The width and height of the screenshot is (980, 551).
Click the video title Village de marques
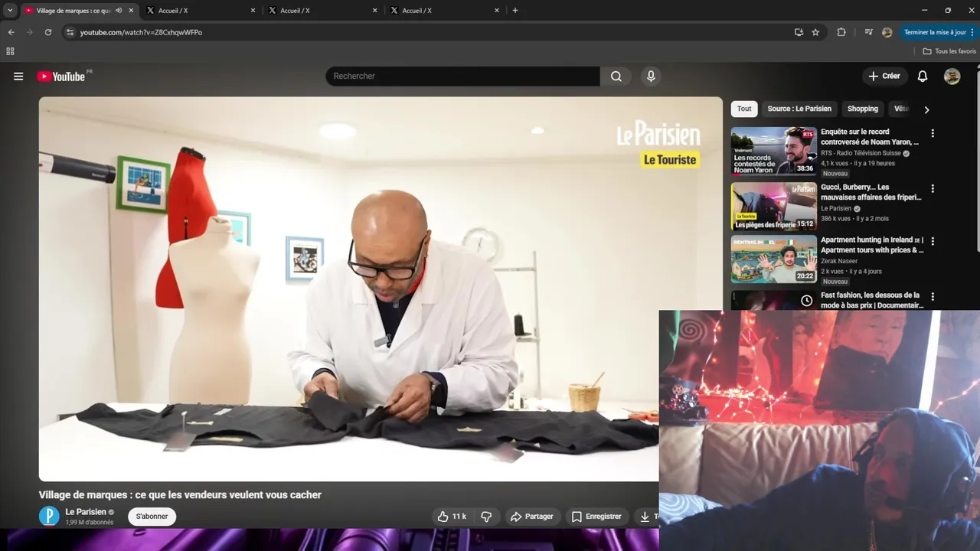[x=180, y=495]
